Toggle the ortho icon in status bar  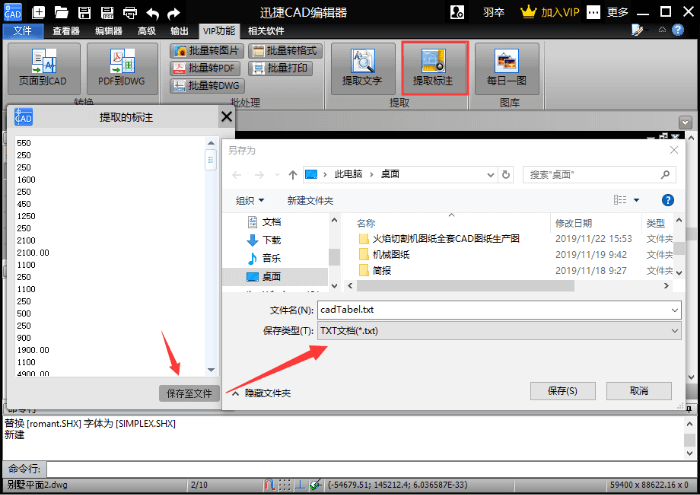click(x=300, y=485)
